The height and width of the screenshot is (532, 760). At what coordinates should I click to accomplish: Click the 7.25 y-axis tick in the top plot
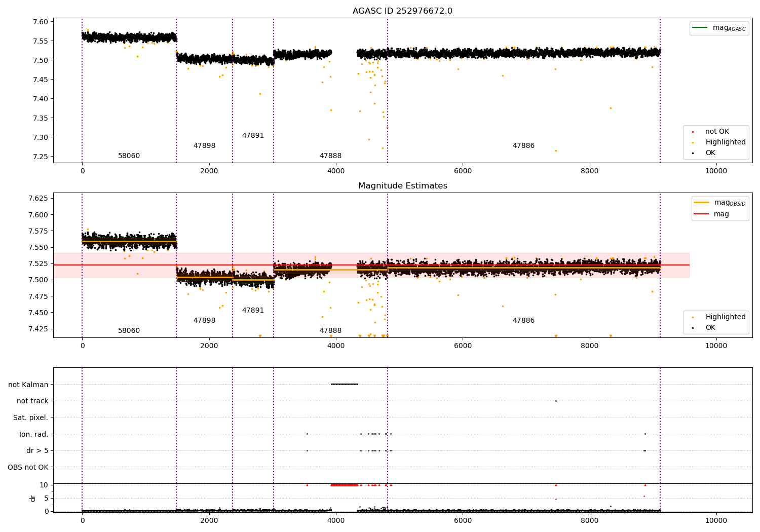41,157
